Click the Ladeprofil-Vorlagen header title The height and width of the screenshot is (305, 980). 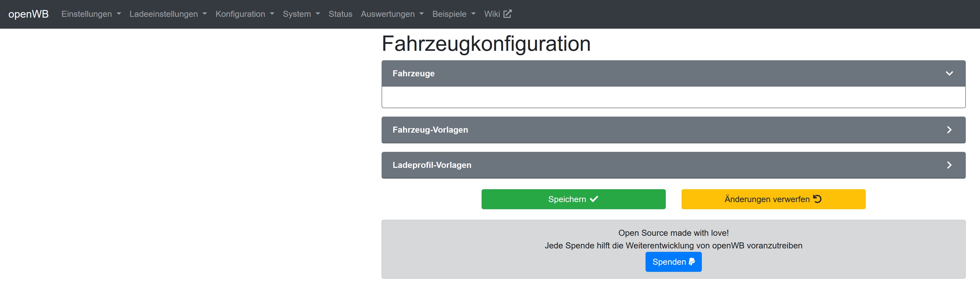click(431, 165)
